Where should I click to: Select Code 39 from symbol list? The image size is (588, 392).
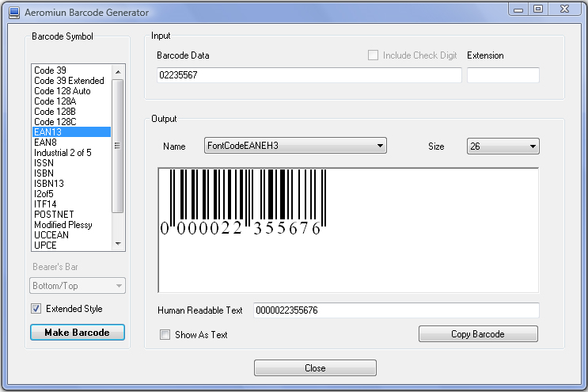[50, 70]
